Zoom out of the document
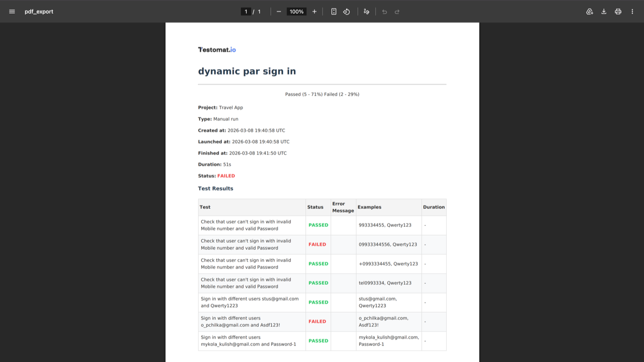The width and height of the screenshot is (644, 362). (x=278, y=11)
